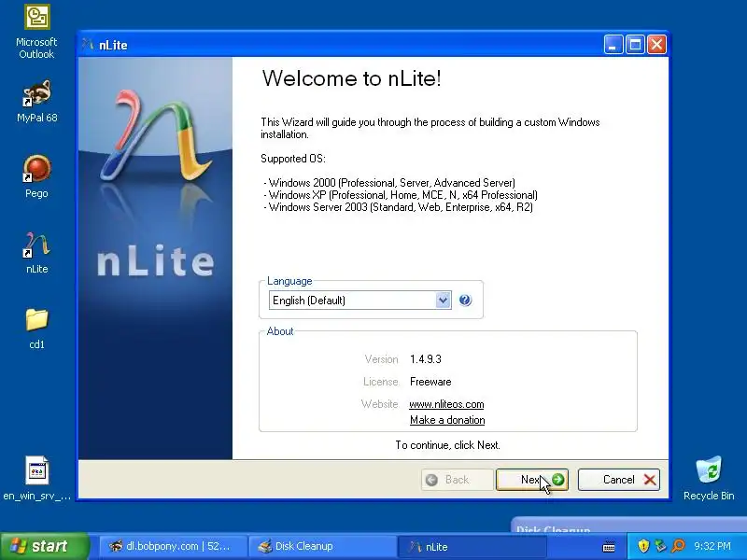Select the Recycle Bin icon
The image size is (747, 560).
click(709, 478)
